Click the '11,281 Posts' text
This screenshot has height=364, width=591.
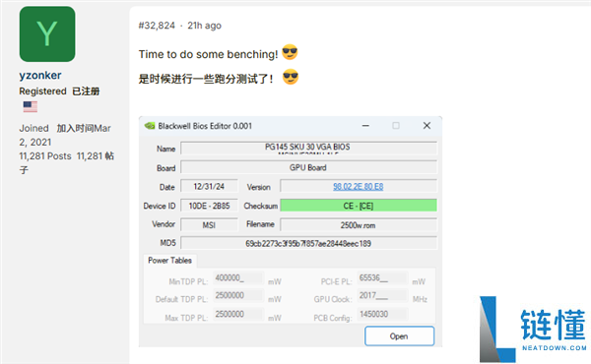[45, 155]
